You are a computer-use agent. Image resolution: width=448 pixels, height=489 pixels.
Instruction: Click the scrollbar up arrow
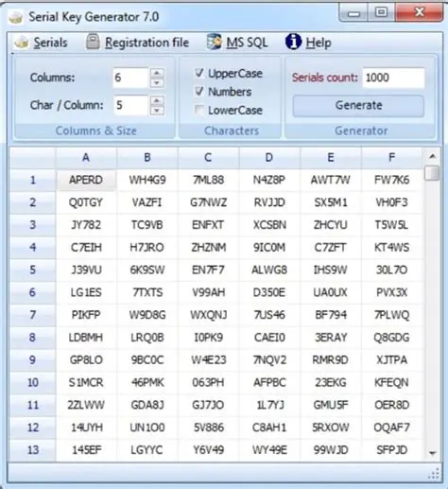click(432, 156)
